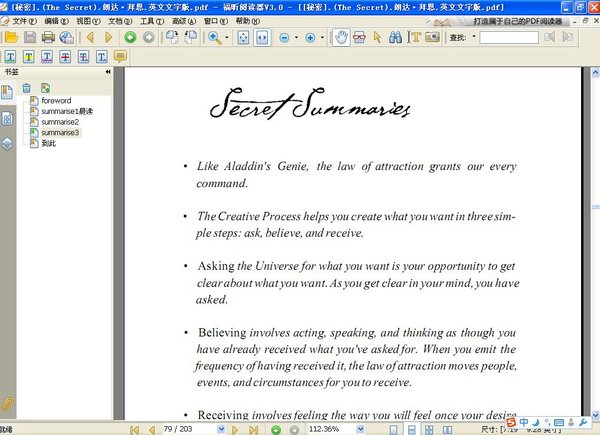Zoom out with the minus circle icon
The width and height of the screenshot is (600, 435).
[284, 37]
